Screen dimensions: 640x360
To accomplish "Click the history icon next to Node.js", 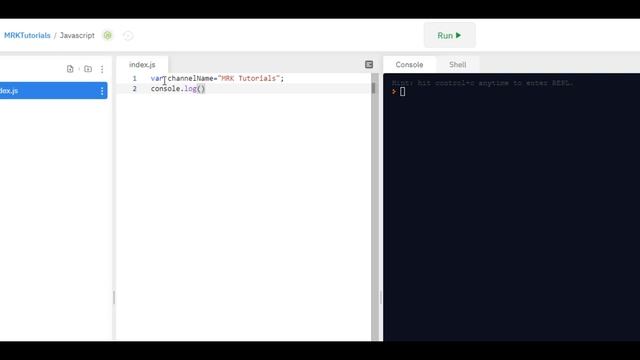I will (128, 36).
